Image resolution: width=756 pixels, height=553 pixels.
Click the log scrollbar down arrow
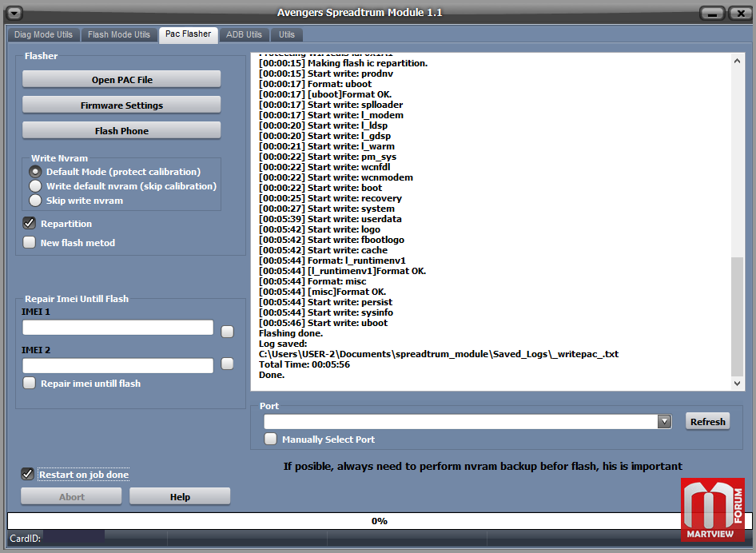click(x=737, y=384)
